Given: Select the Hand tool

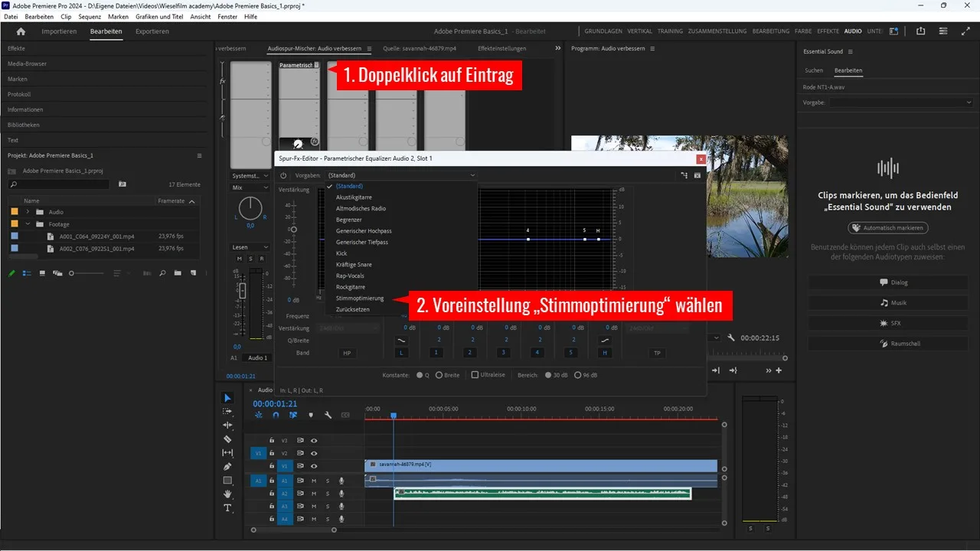Looking at the screenshot, I should [227, 494].
